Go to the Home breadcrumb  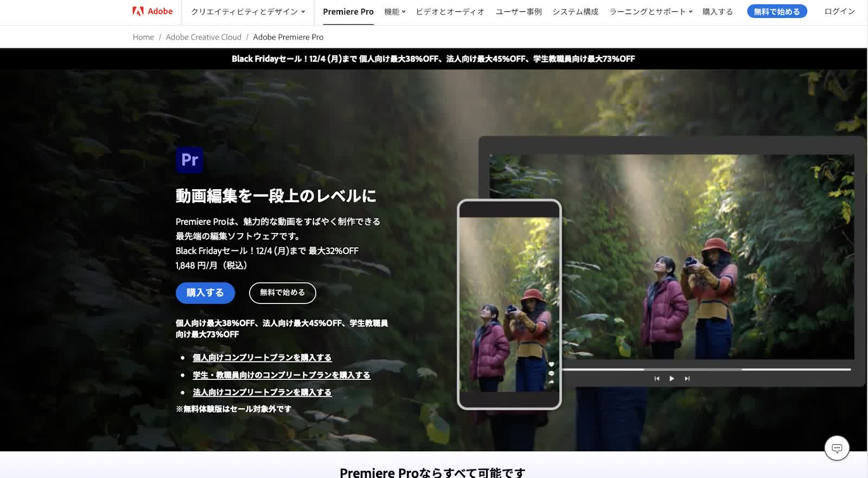coord(143,37)
